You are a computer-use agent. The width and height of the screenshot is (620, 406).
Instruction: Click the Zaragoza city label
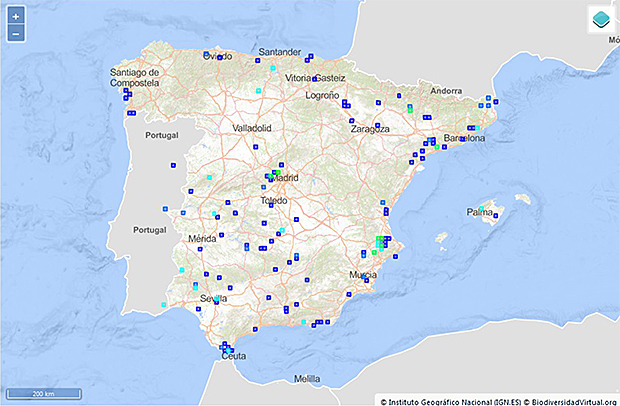point(369,129)
